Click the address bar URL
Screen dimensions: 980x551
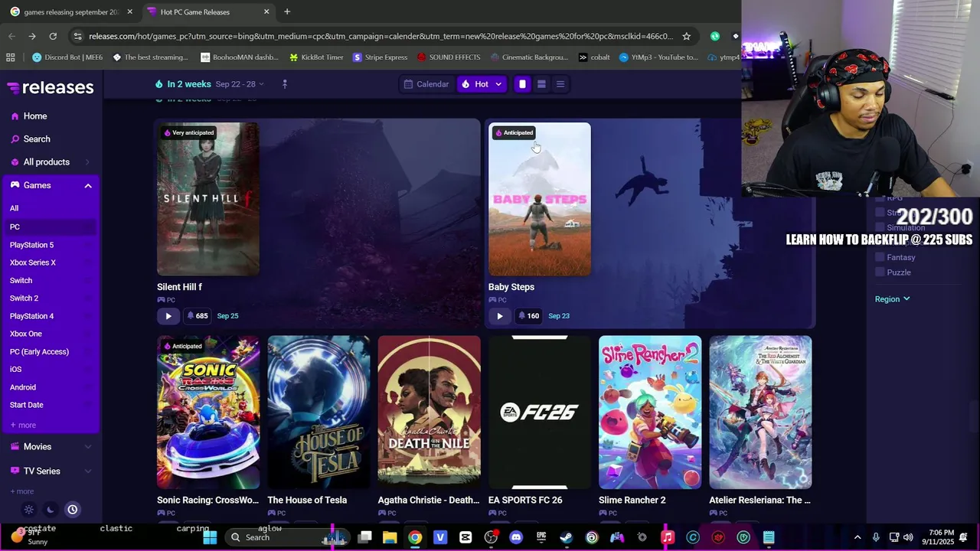pyautogui.click(x=381, y=36)
